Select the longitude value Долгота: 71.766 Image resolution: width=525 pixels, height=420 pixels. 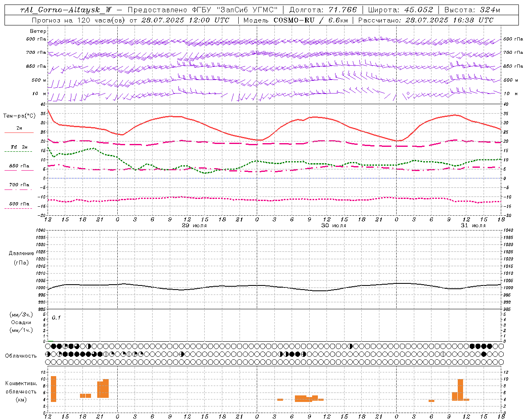pyautogui.click(x=323, y=10)
